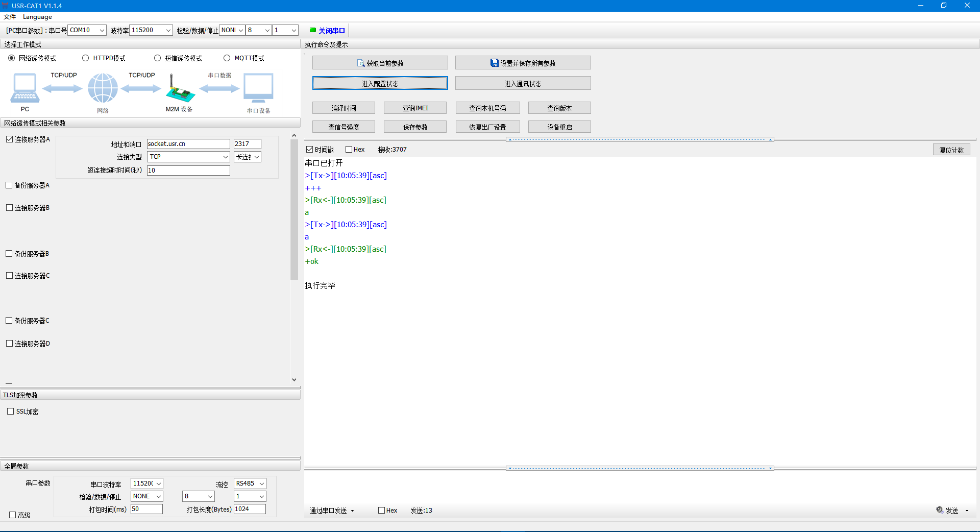Click the serial device monitor icon
980x532 pixels.
258,88
